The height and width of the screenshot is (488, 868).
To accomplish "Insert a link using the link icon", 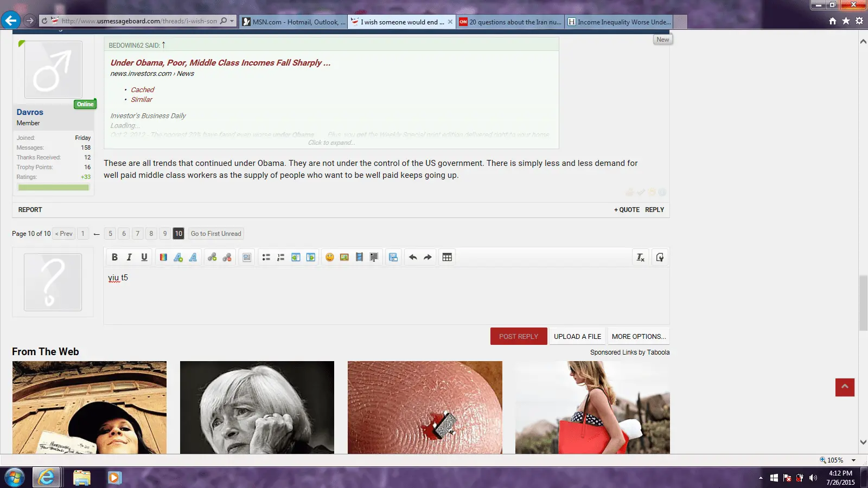I will 212,257.
